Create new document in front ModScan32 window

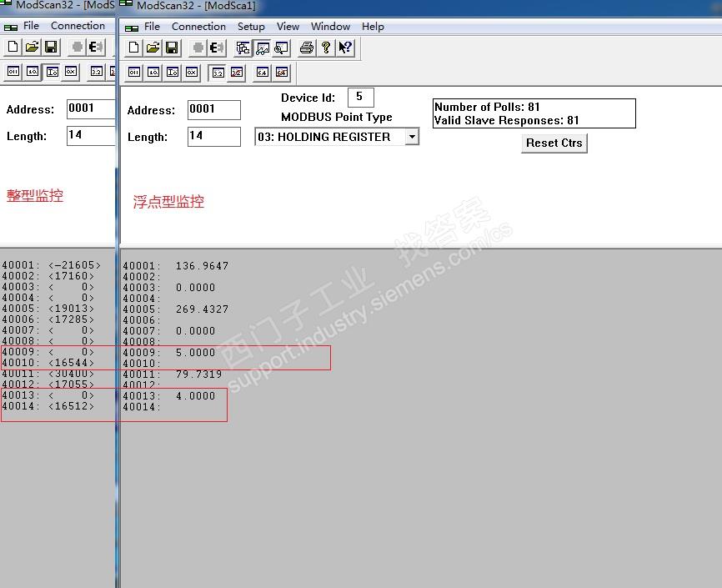coord(134,48)
